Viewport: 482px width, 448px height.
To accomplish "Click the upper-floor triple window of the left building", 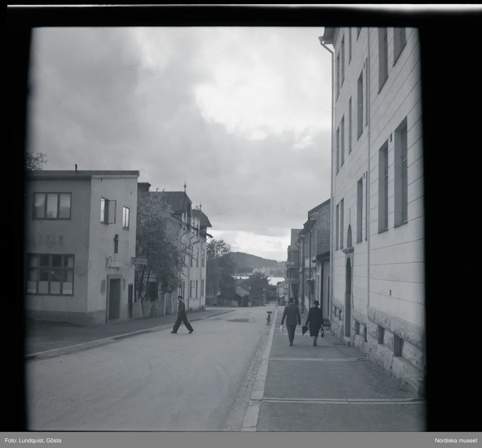I will click(52, 206).
